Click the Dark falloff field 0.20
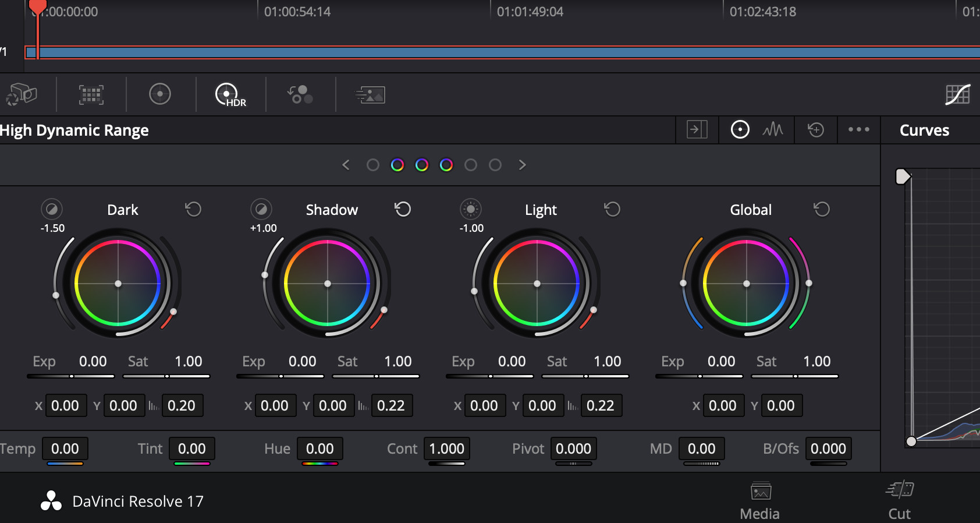Image resolution: width=980 pixels, height=523 pixels. point(182,405)
